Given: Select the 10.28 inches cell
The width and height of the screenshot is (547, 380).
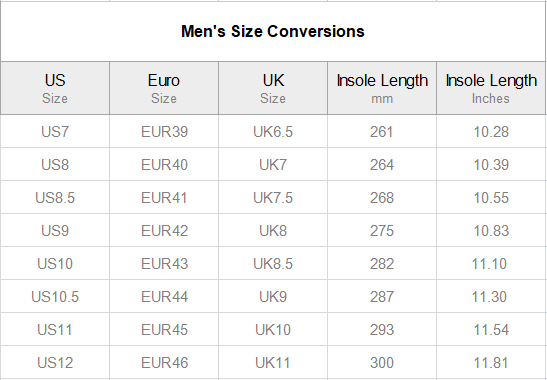Looking at the screenshot, I should pyautogui.click(x=491, y=132).
